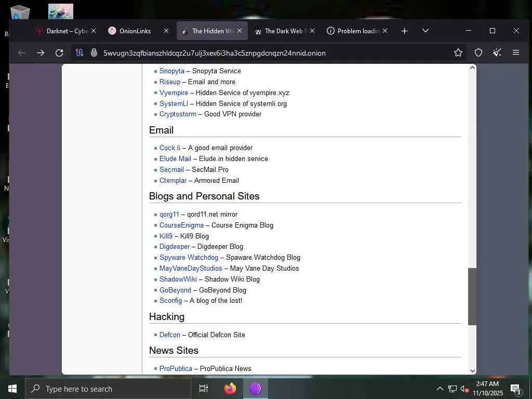
Task: Open the Tor circuit display icon
Action: [x=79, y=53]
